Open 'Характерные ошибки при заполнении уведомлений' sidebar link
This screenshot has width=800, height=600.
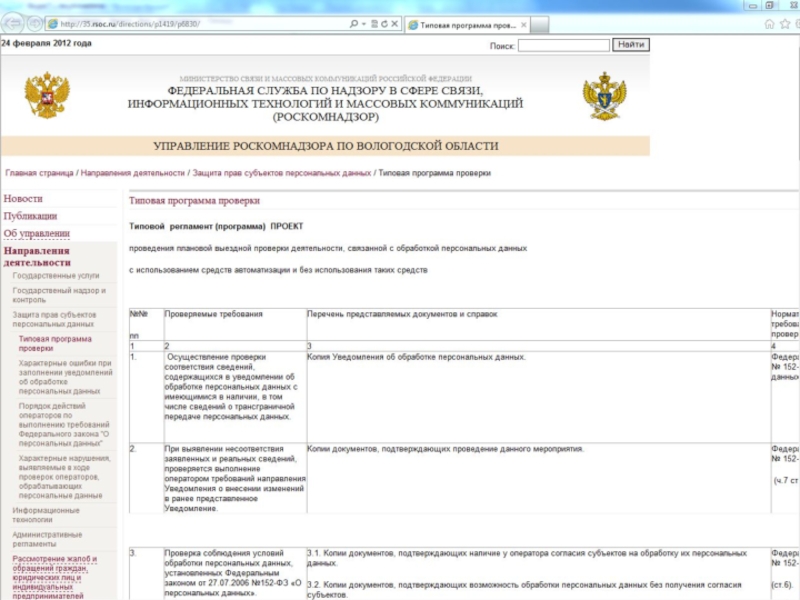click(65, 377)
